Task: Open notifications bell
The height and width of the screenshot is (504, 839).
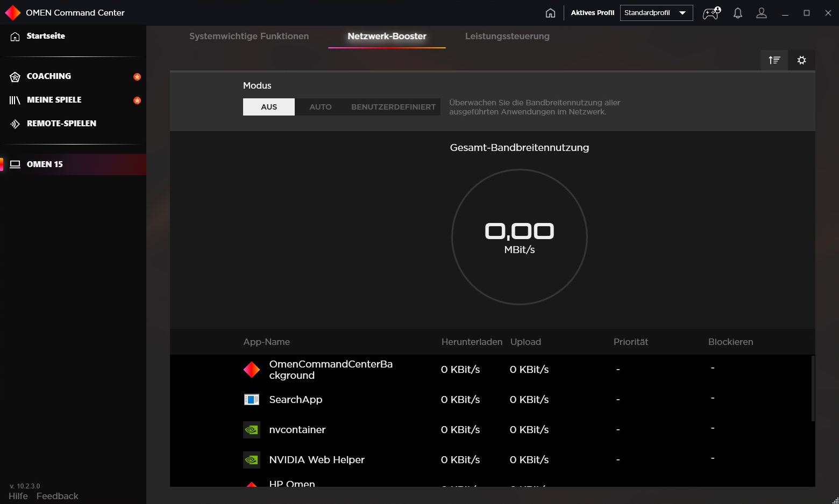Action: 738,13
